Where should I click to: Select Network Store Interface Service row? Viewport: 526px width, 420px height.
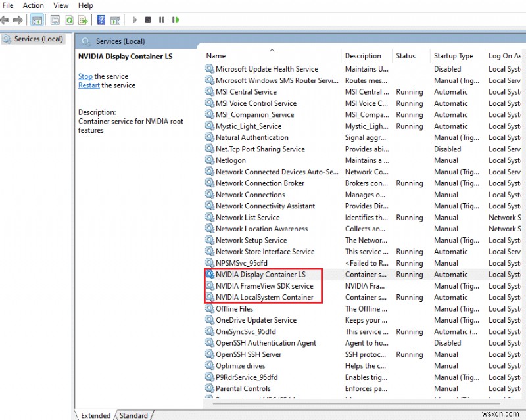tap(364, 251)
